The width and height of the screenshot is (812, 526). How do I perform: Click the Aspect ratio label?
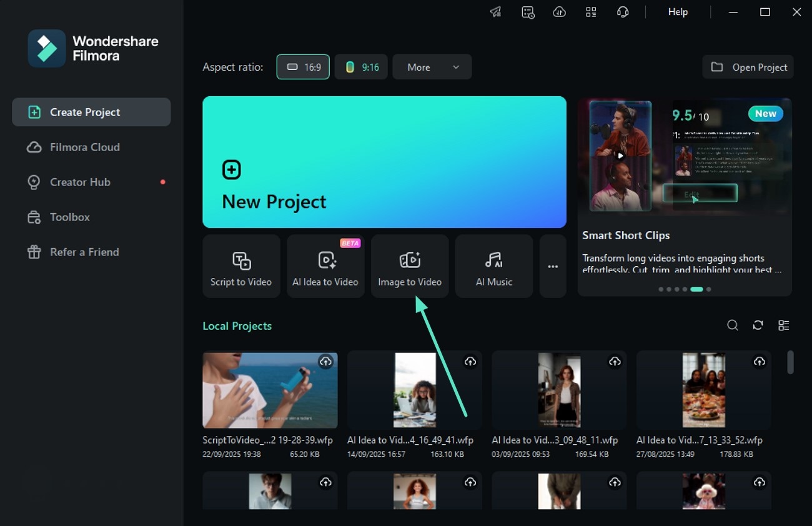[x=233, y=67]
